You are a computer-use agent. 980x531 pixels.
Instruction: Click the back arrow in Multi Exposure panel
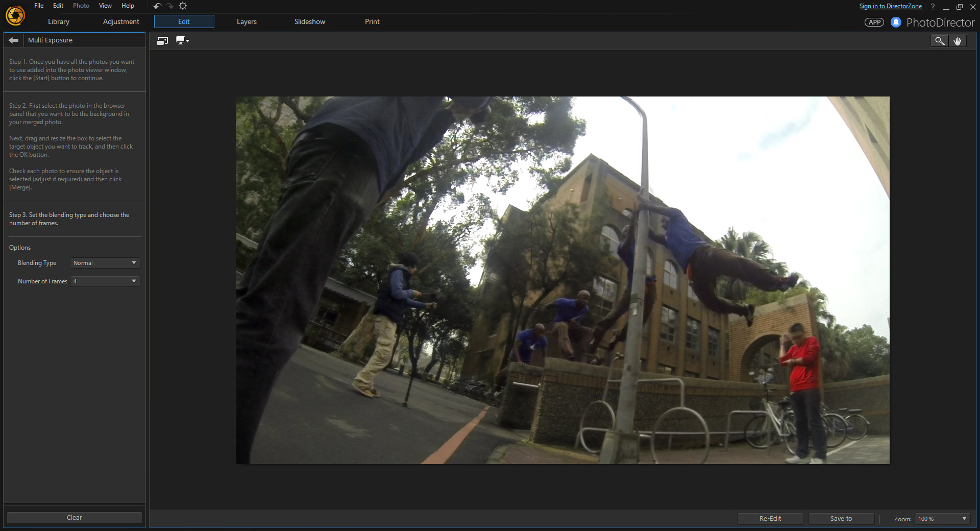click(13, 40)
